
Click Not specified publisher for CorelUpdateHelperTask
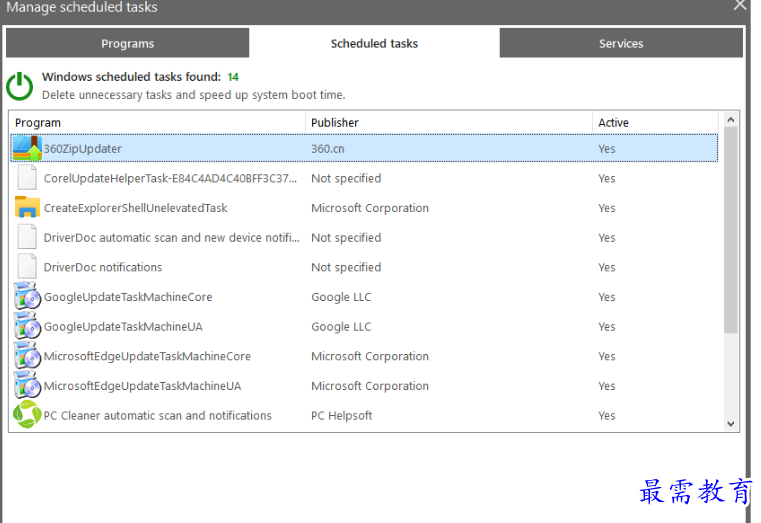346,178
